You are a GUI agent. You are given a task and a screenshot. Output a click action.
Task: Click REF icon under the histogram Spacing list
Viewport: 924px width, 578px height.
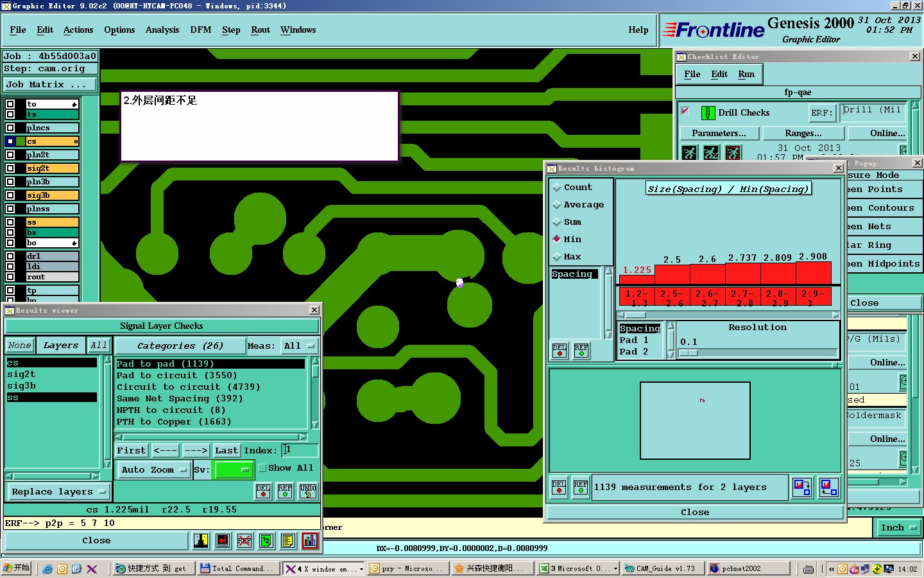click(x=581, y=351)
